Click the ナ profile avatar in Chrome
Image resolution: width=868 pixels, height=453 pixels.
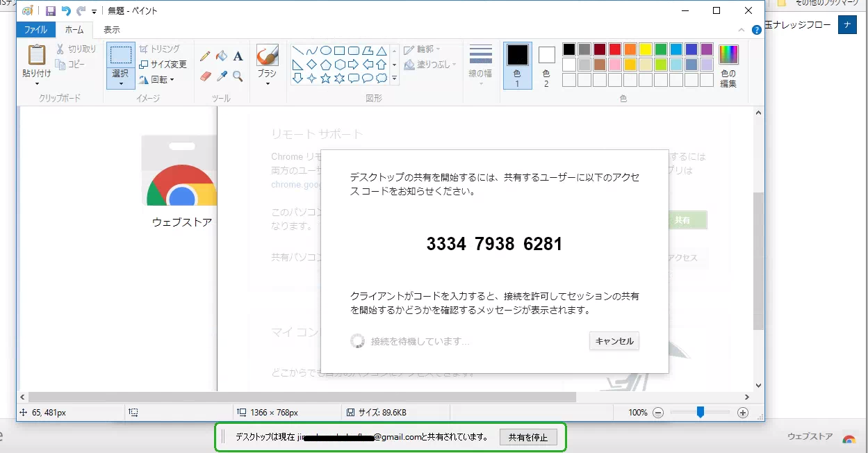coord(846,24)
